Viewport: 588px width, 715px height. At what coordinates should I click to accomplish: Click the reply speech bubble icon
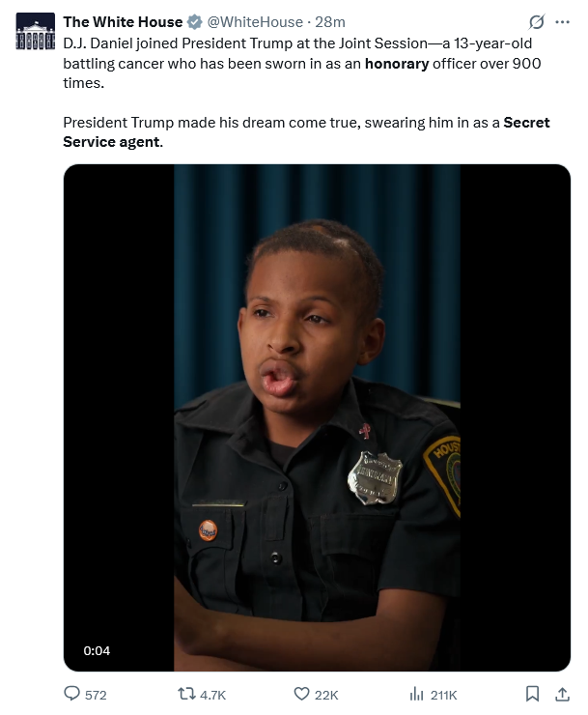[x=71, y=694]
